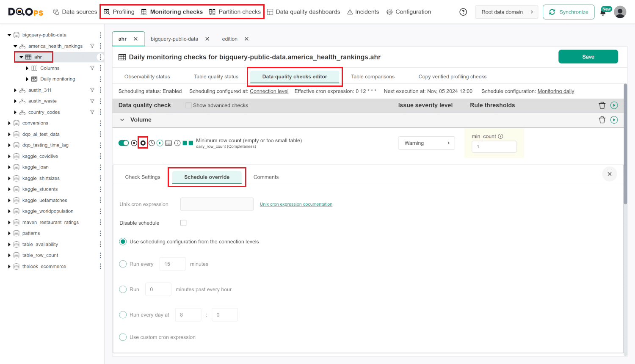
Task: Open the Profiling section
Action: pos(119,12)
